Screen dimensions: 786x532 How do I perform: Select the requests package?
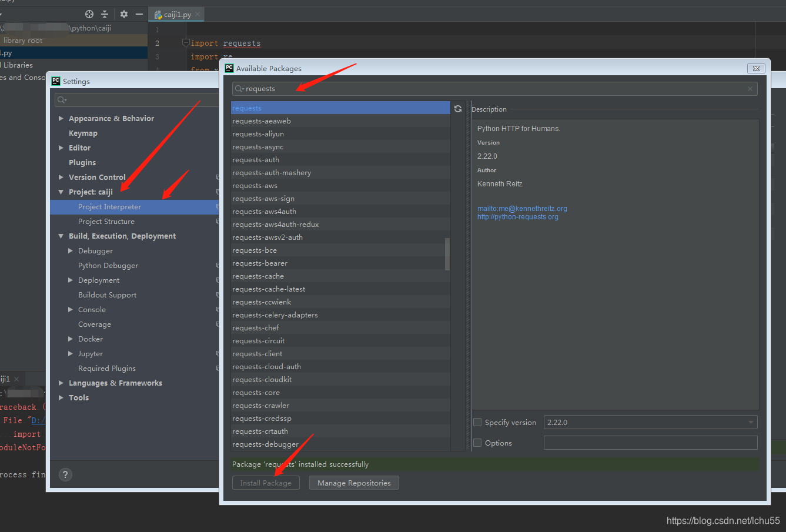pyautogui.click(x=340, y=108)
